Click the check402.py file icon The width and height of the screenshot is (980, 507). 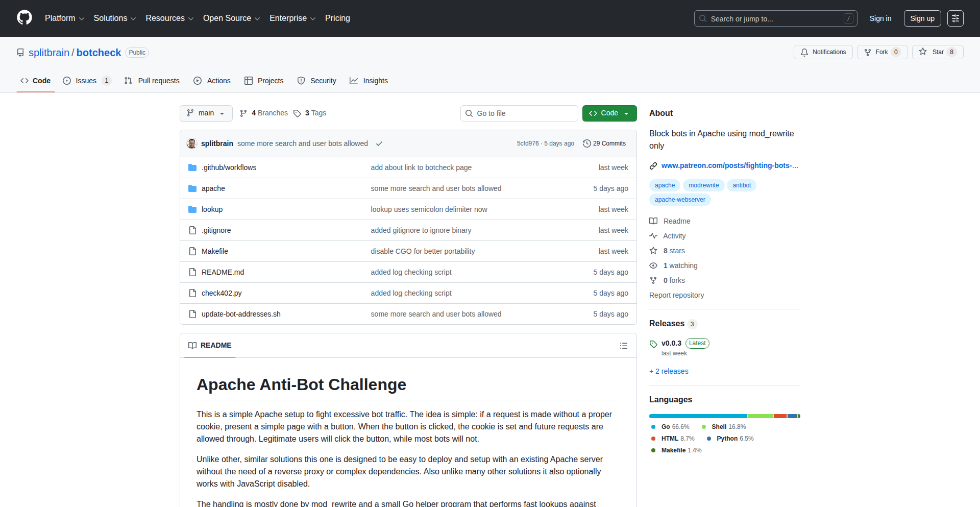click(x=192, y=293)
